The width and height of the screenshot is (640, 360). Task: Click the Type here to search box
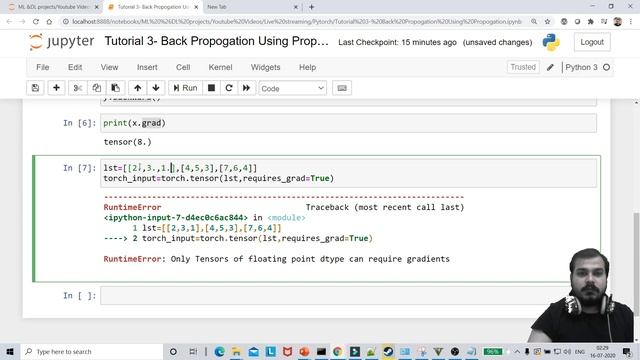[x=91, y=351]
